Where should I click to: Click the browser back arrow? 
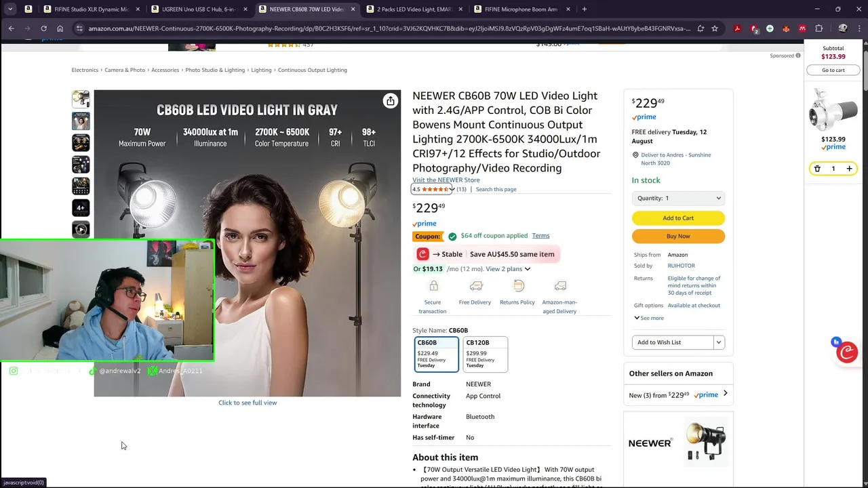click(11, 28)
